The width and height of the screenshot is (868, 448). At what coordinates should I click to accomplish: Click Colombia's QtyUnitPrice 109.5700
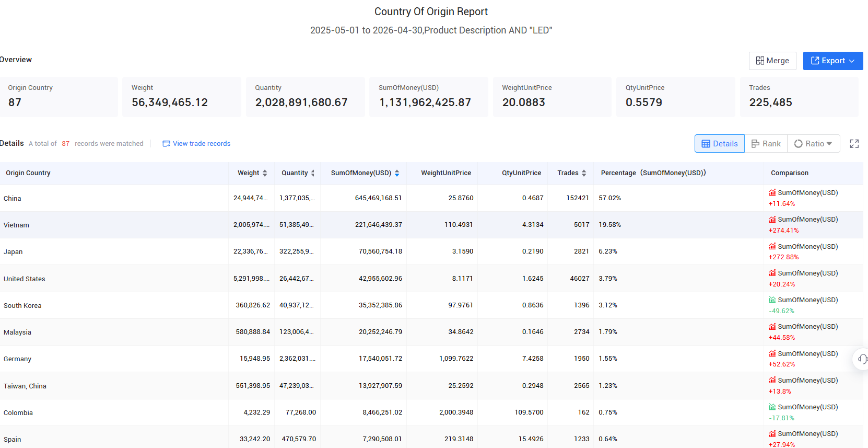pyautogui.click(x=529, y=412)
